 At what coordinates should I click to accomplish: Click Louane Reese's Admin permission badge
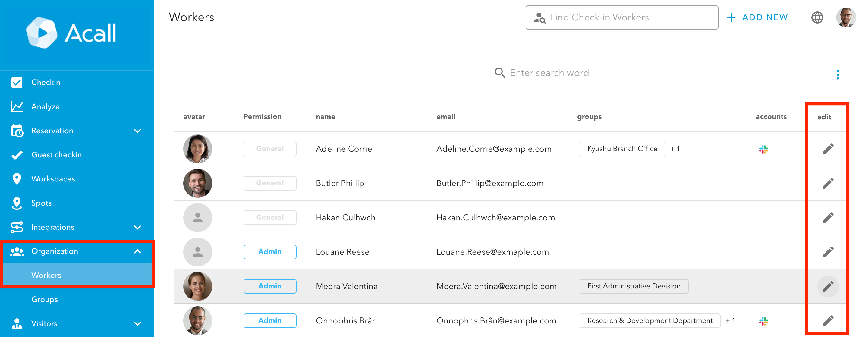270,252
